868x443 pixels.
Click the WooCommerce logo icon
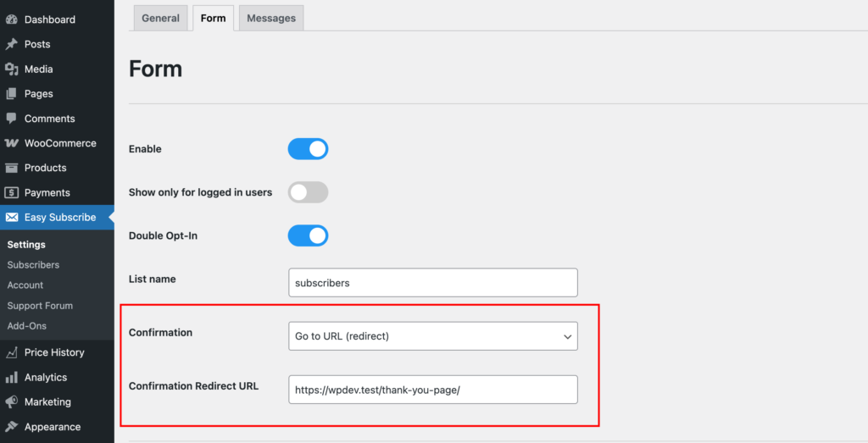point(12,143)
